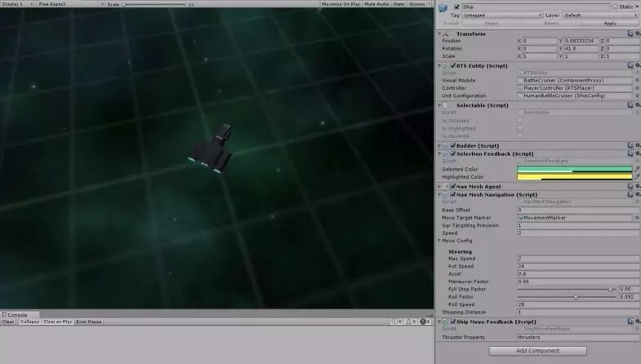Click the Max Speed input field
This screenshot has height=364, width=641.
tap(577, 259)
